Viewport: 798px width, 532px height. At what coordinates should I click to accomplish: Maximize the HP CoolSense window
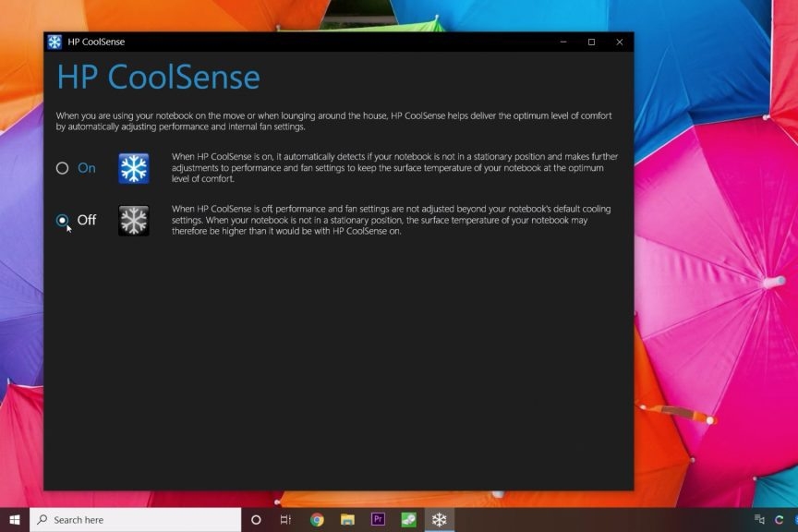pyautogui.click(x=590, y=42)
